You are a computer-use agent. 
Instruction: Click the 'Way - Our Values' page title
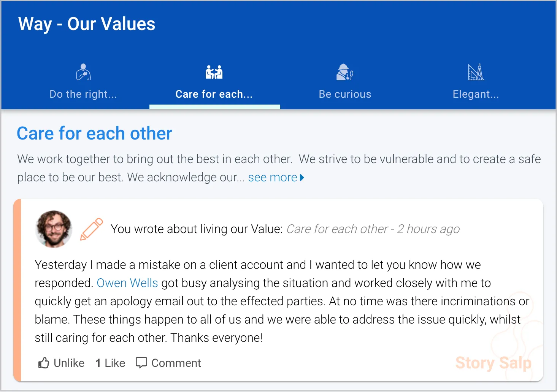[87, 24]
